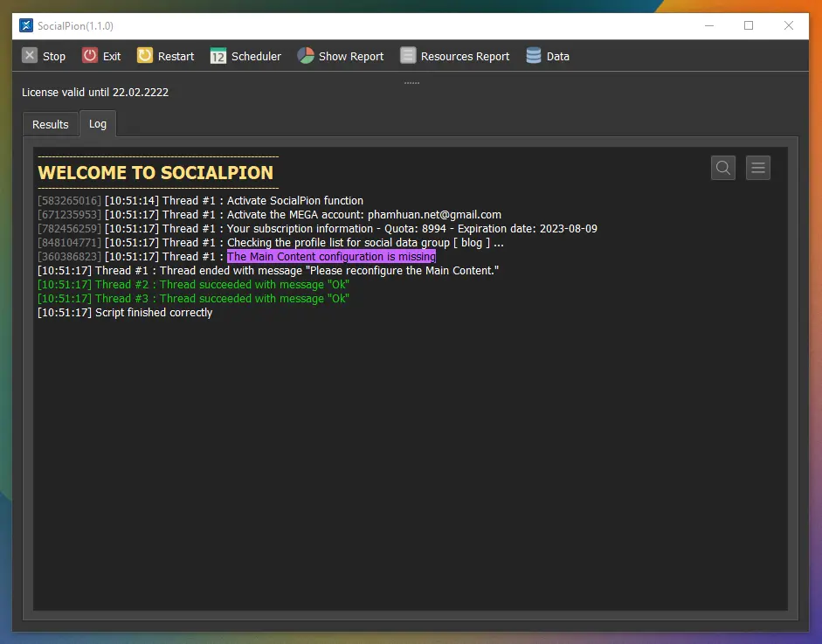Click the dotted toolbar splitter handle
The image size is (822, 644).
pyautogui.click(x=411, y=83)
